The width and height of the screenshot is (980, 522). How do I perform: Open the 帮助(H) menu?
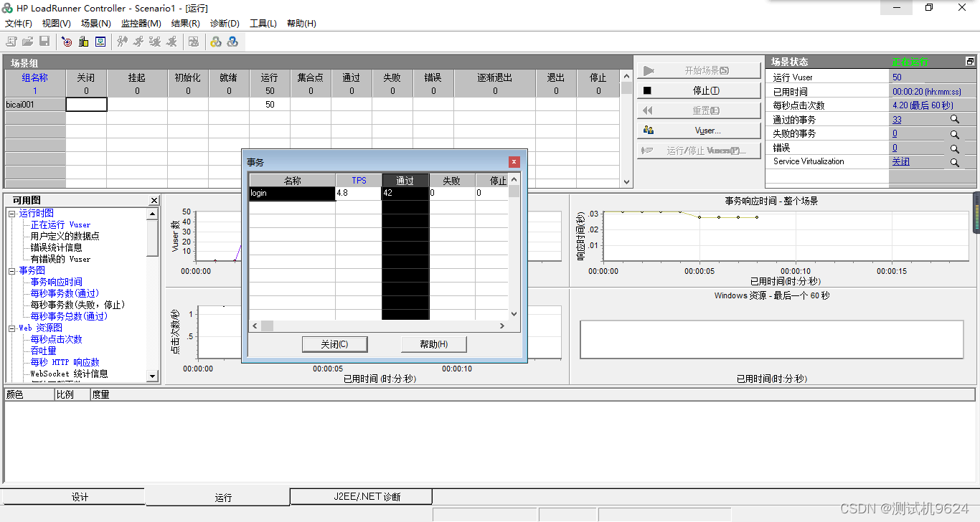pos(301,24)
